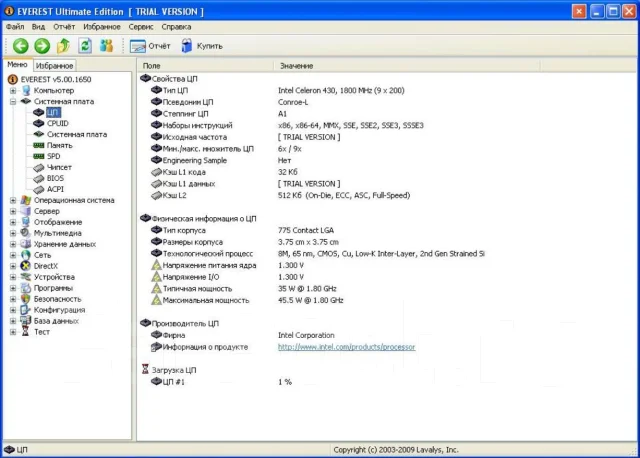The image size is (640, 458).
Task: Switch to the Меню sidebar tab
Action: [18, 64]
